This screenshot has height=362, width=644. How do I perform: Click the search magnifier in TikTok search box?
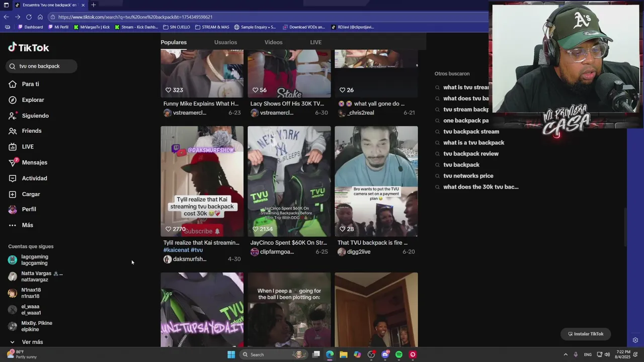click(13, 66)
